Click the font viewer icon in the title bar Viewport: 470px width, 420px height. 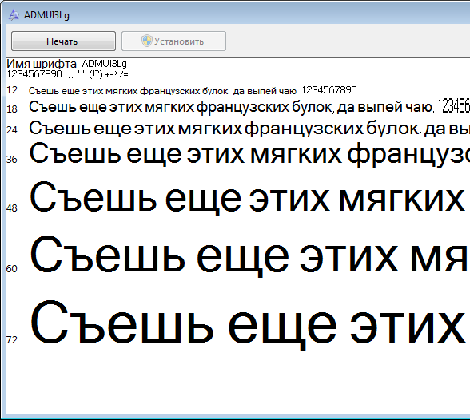tap(14, 15)
